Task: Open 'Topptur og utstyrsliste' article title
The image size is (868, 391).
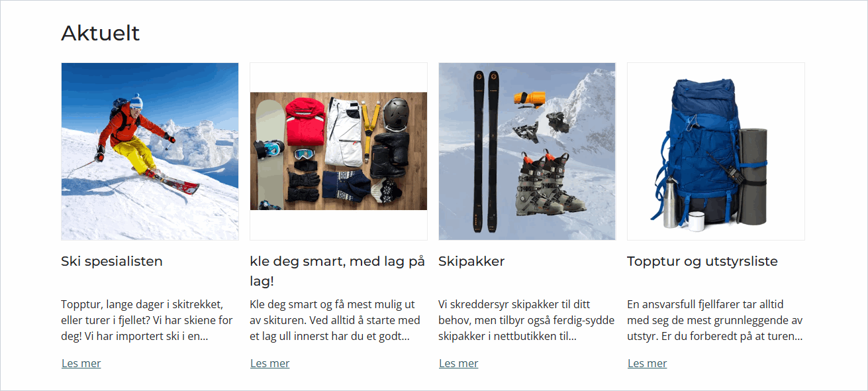Action: 702,261
